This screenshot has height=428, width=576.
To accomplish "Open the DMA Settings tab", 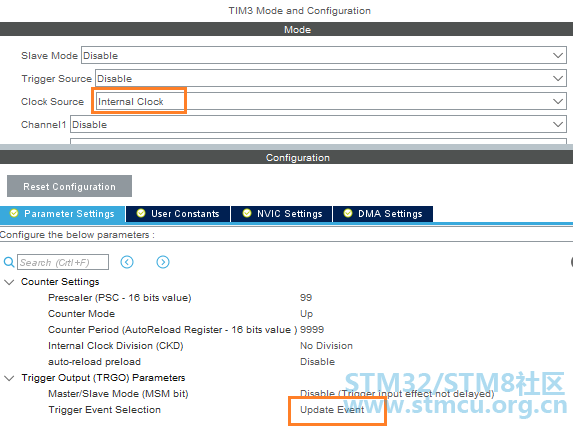I will [x=383, y=214].
